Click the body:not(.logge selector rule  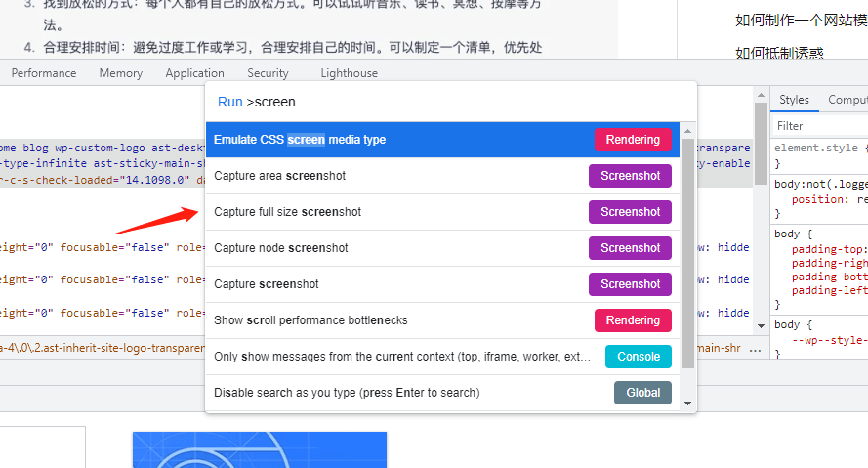(x=820, y=184)
